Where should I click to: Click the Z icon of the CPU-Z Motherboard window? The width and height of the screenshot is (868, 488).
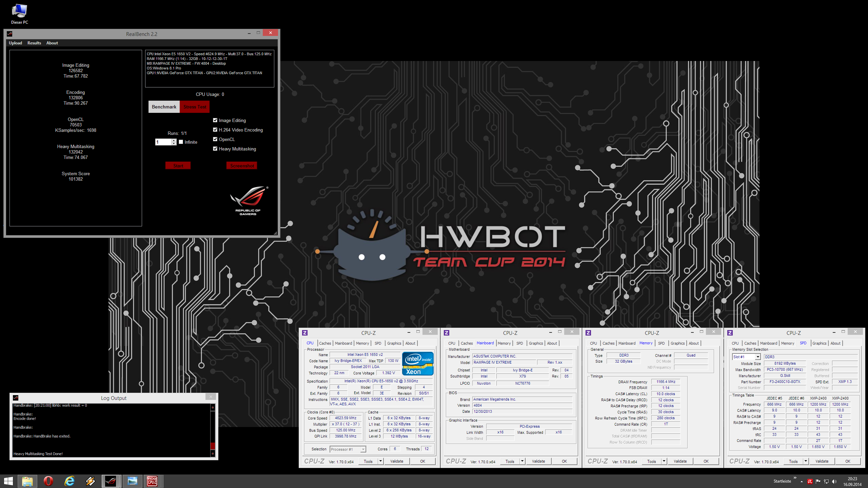pyautogui.click(x=447, y=333)
